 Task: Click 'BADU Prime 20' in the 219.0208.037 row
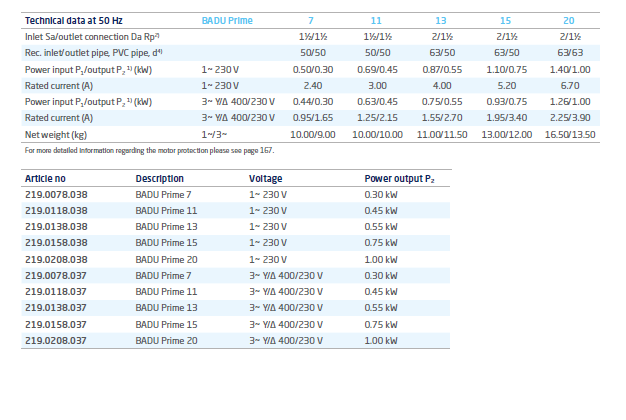pos(166,341)
